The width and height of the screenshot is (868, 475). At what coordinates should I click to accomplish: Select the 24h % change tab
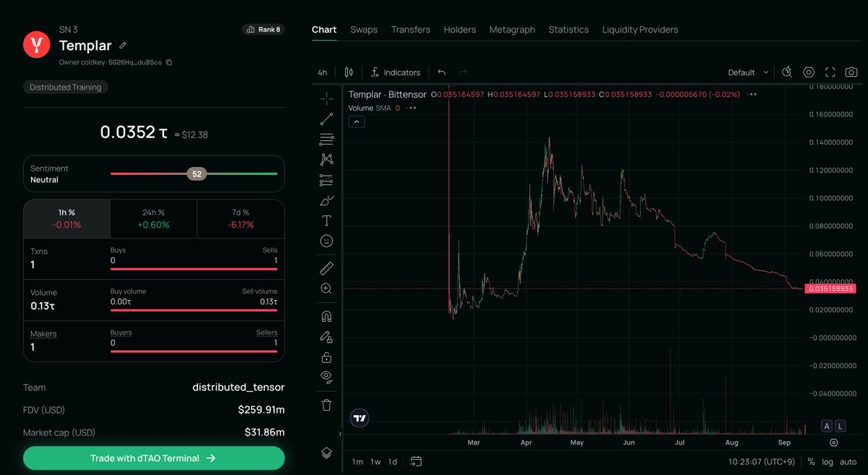[x=154, y=218]
